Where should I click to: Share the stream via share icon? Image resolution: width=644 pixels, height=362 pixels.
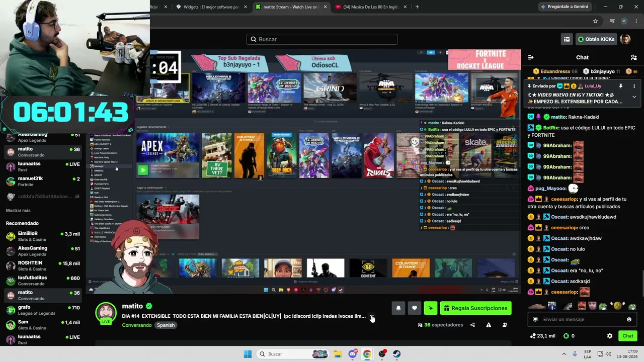pyautogui.click(x=472, y=325)
